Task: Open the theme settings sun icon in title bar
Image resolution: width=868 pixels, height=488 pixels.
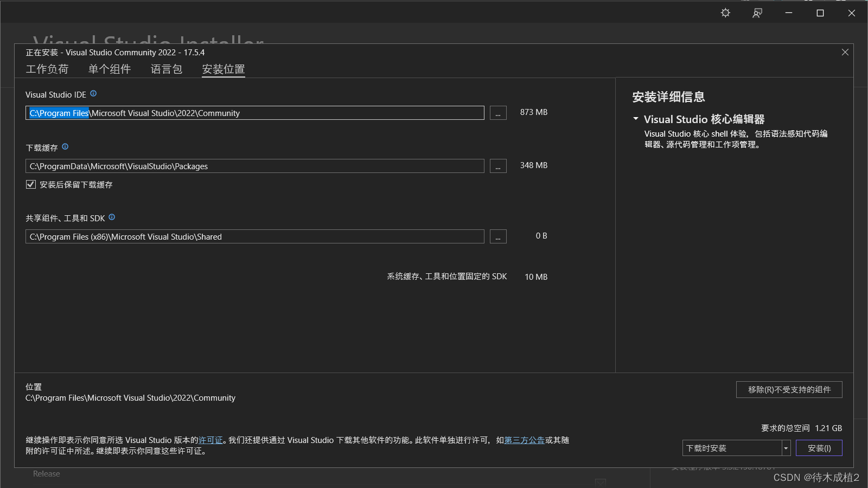Action: pyautogui.click(x=725, y=13)
